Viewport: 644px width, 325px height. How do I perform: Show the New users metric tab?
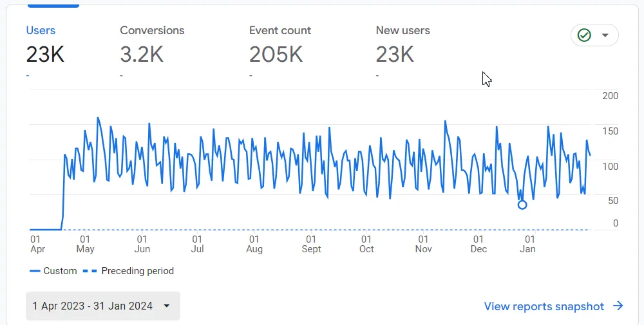pos(402,31)
